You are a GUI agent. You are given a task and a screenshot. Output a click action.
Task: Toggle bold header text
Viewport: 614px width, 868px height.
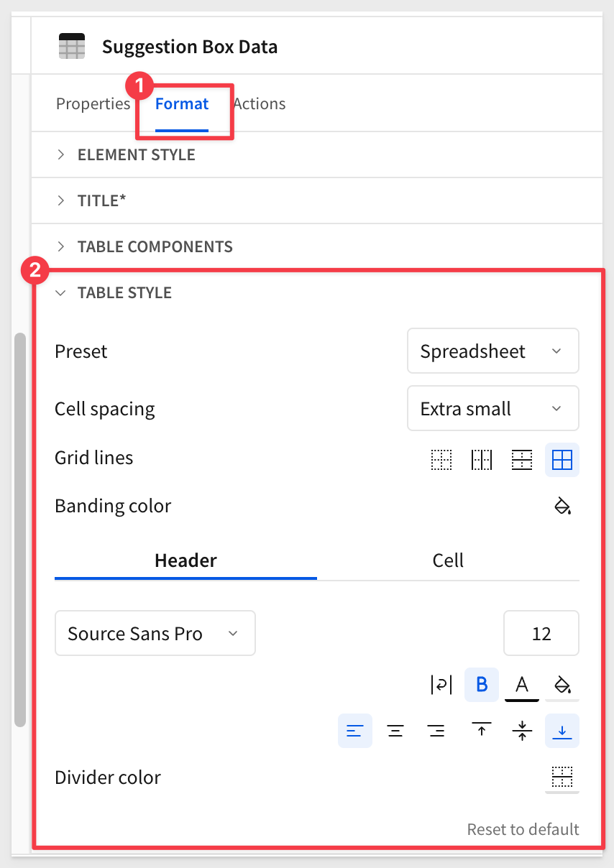[482, 685]
